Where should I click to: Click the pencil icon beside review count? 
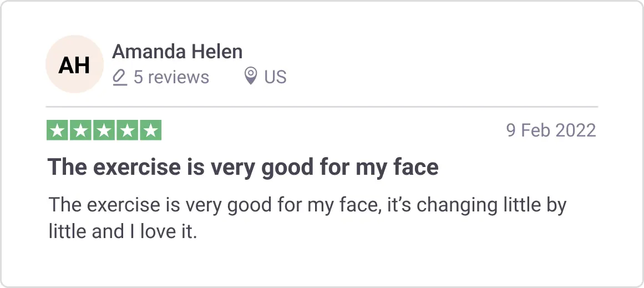coord(119,77)
